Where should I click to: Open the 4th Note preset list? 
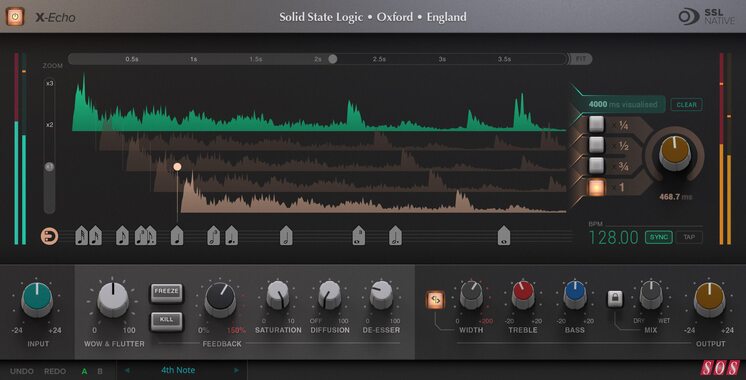178,370
